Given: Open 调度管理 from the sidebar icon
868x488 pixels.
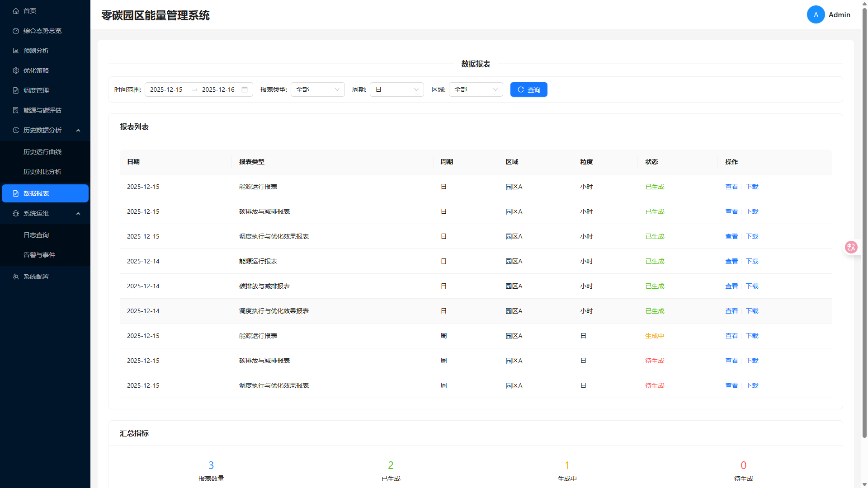Looking at the screenshot, I should point(15,90).
